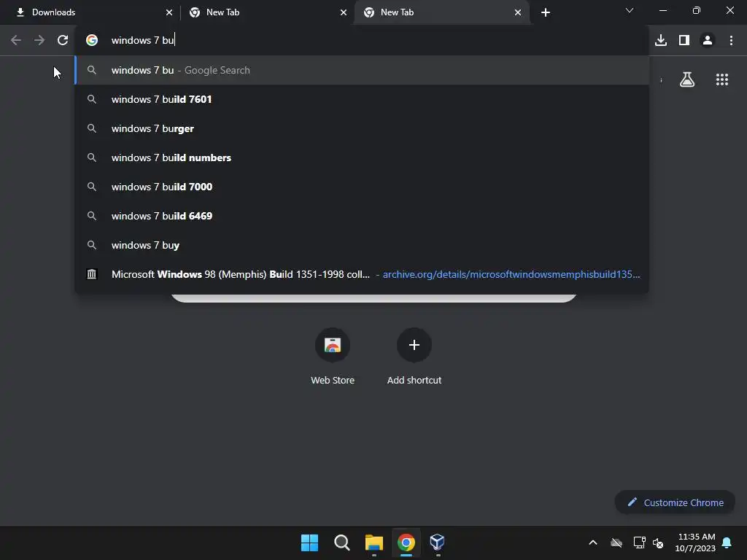Select suggestion "windows 7 buy"

coord(362,245)
